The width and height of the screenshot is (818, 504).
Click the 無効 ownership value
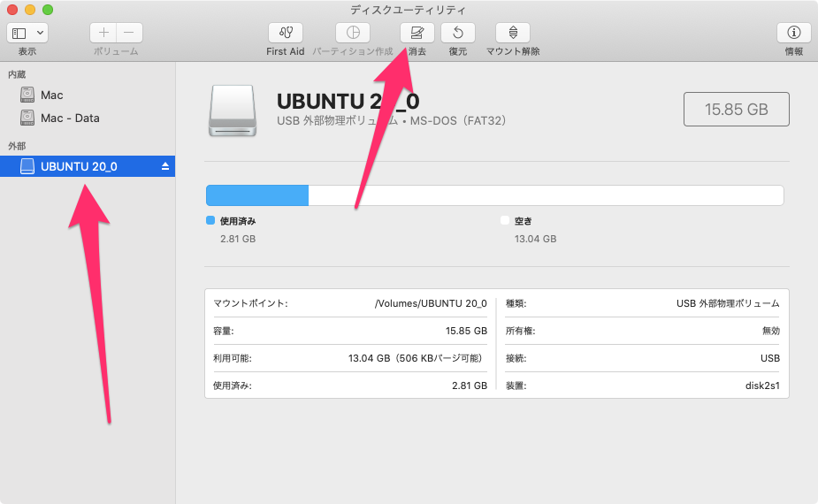point(770,331)
